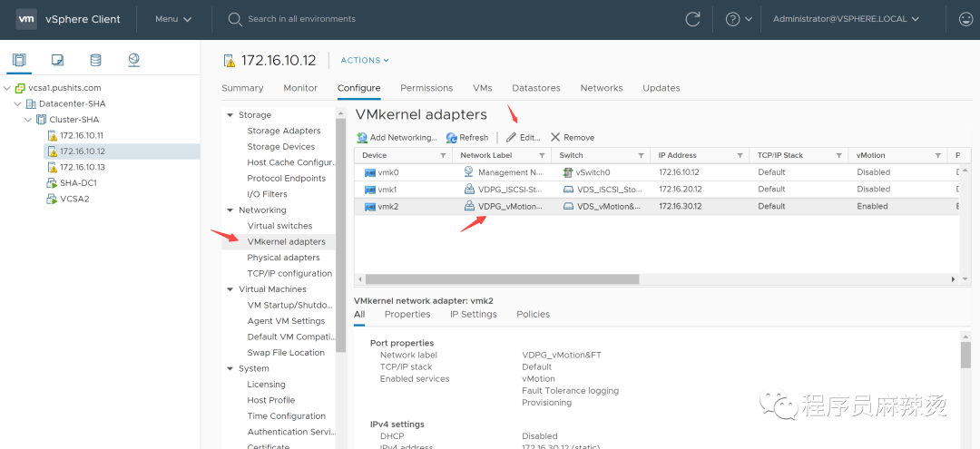The height and width of the screenshot is (449, 980).
Task: Click IP address cell 172.16.20.12
Action: coord(681,190)
